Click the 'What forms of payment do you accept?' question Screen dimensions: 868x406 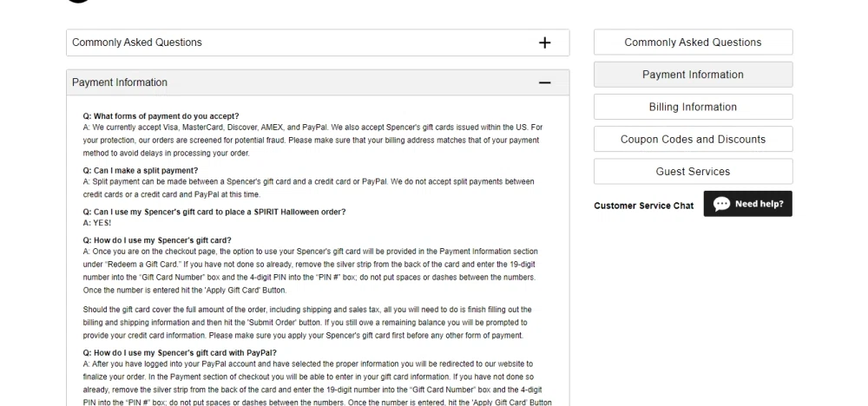[161, 116]
